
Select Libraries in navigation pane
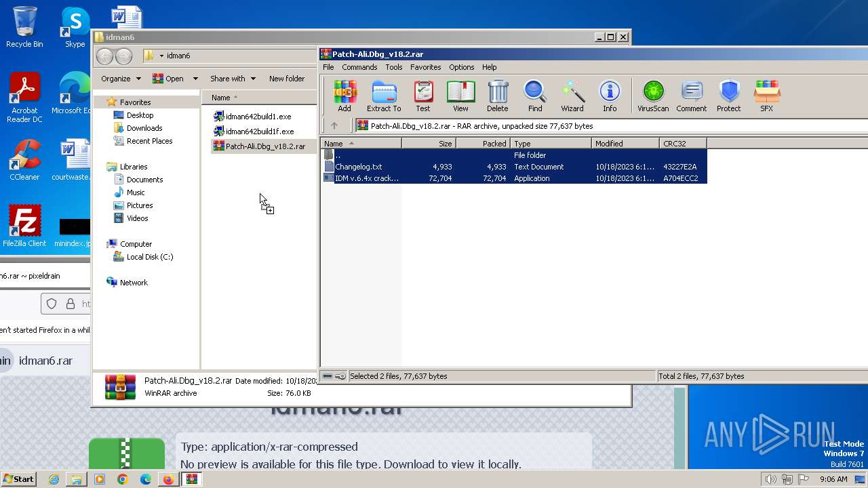(x=134, y=167)
